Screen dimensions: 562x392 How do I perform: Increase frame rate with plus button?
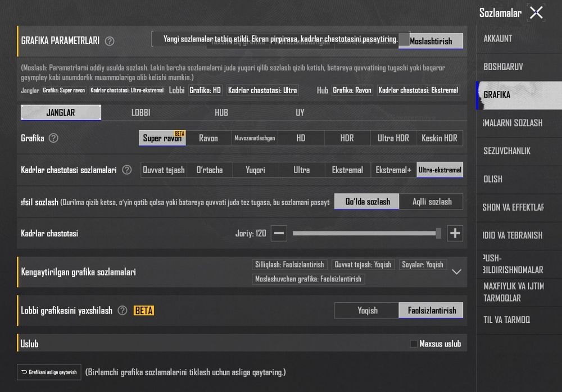click(x=455, y=233)
